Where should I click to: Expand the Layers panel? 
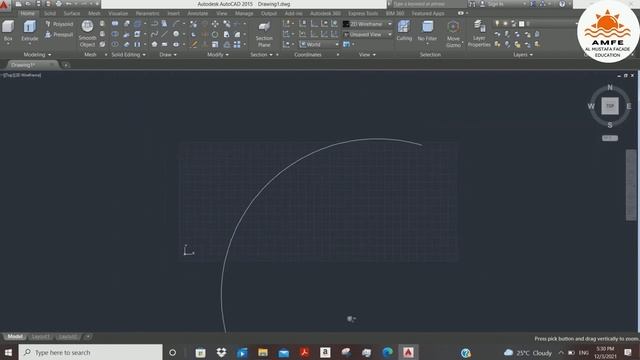click(523, 55)
